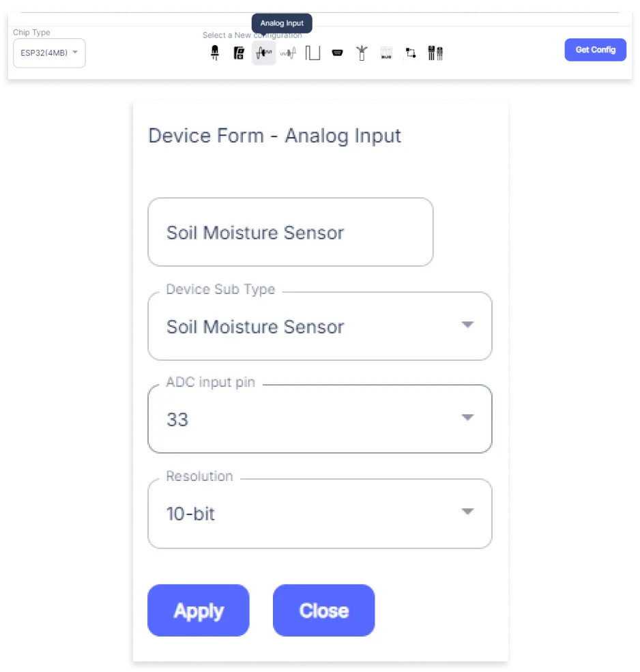Choose the BUS configuration icon
The image size is (640, 672).
[x=386, y=53]
